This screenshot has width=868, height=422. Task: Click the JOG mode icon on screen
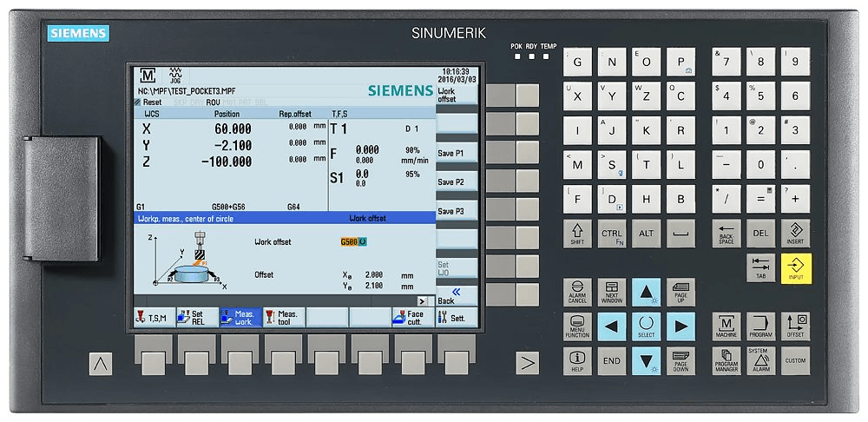[175, 76]
